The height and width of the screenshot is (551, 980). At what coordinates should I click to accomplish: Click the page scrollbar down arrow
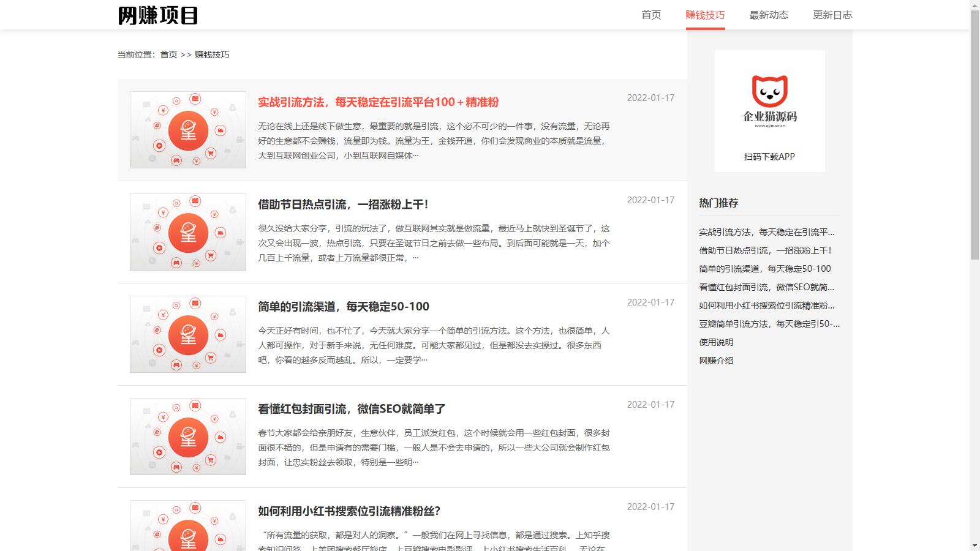[974, 545]
